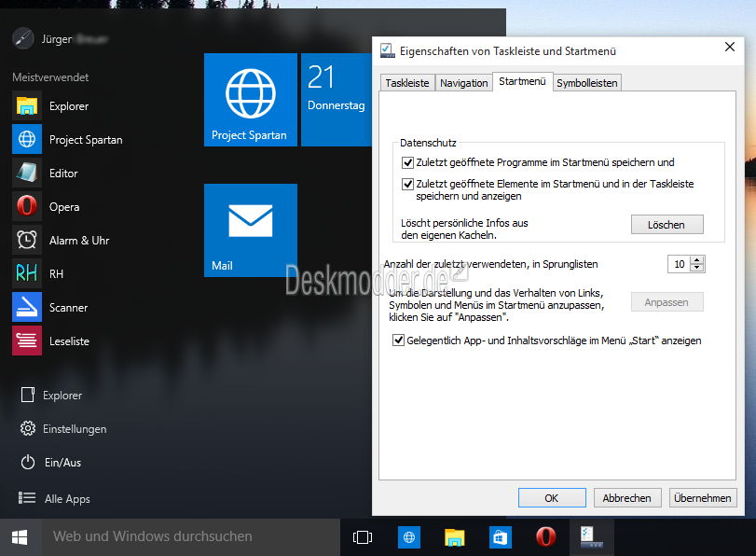Open Project Spartan from the taskbar
Screen dimensions: 756x556
click(x=409, y=537)
